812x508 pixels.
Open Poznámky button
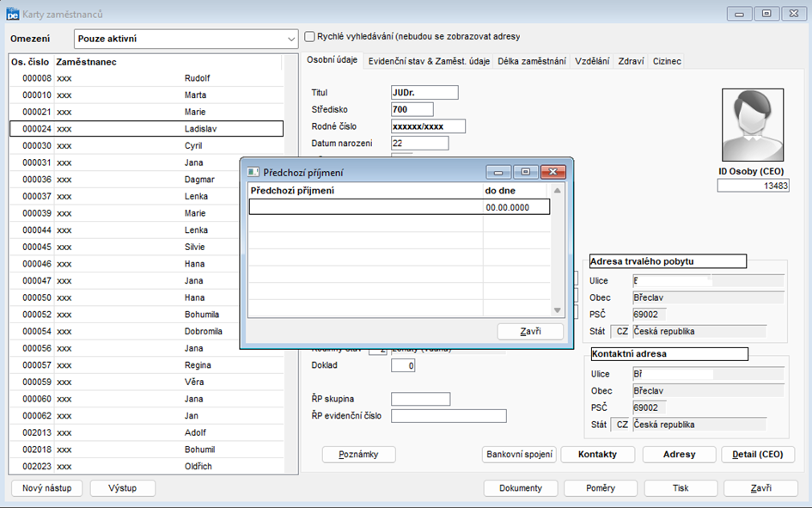(x=359, y=455)
